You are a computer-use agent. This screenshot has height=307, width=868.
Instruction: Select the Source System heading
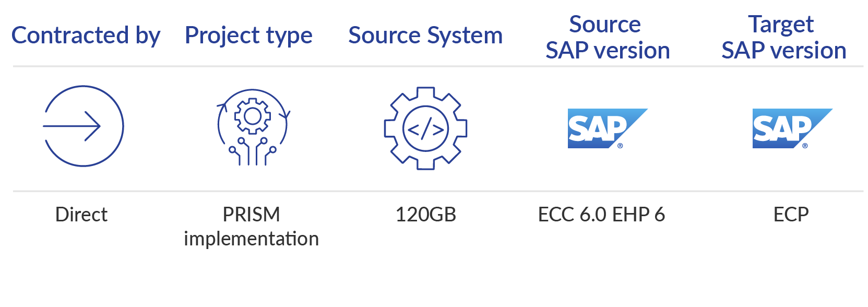425,36
